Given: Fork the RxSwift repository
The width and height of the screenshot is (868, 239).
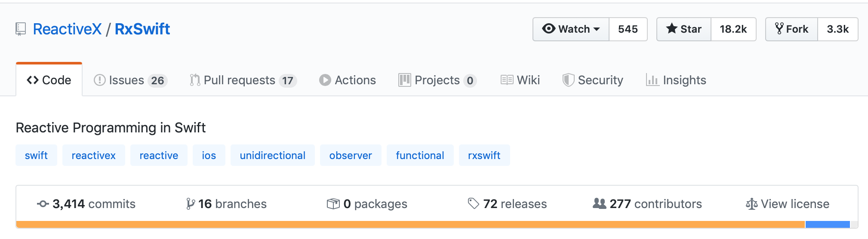Looking at the screenshot, I should coord(791,29).
